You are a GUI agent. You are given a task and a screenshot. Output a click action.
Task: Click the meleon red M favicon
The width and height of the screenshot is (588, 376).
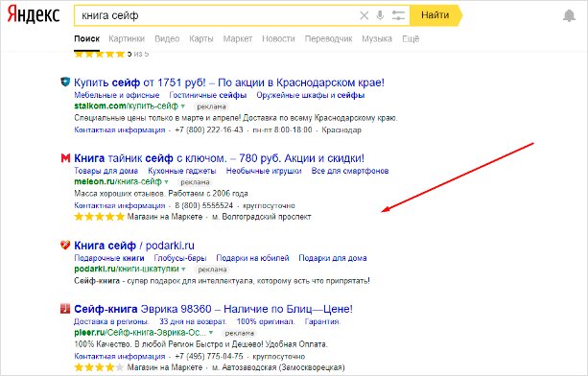coord(65,158)
